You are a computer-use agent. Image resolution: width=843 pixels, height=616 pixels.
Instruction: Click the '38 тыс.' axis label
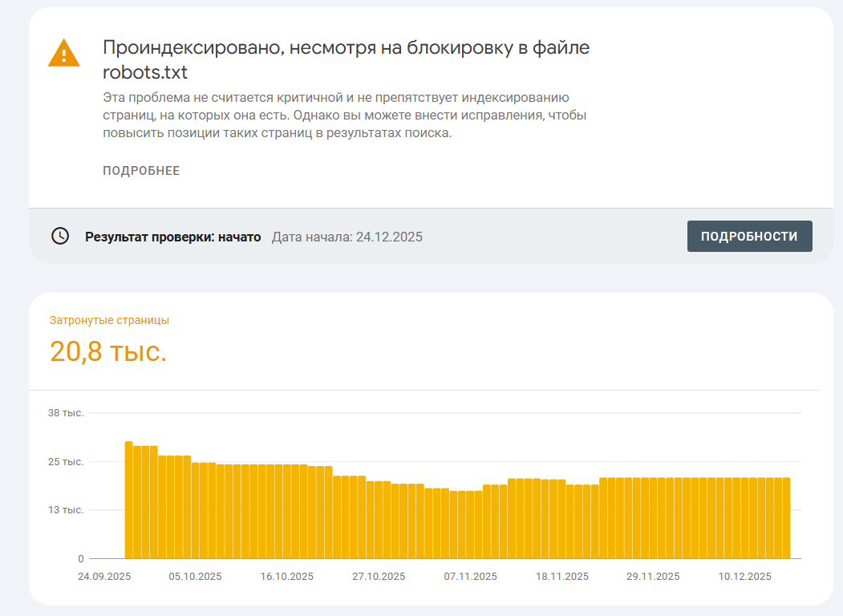(x=66, y=413)
